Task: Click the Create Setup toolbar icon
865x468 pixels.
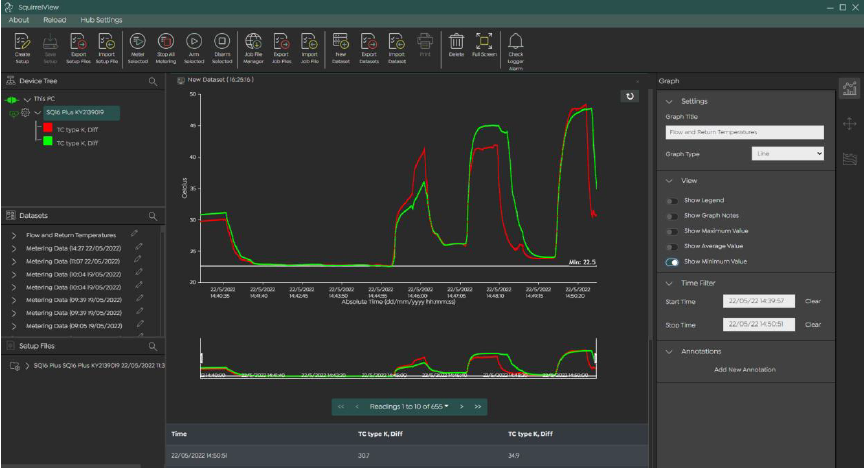Action: (23, 41)
